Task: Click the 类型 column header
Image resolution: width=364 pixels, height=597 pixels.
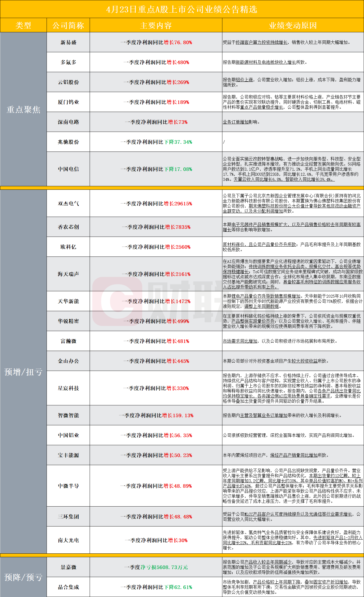Action: coord(23,25)
